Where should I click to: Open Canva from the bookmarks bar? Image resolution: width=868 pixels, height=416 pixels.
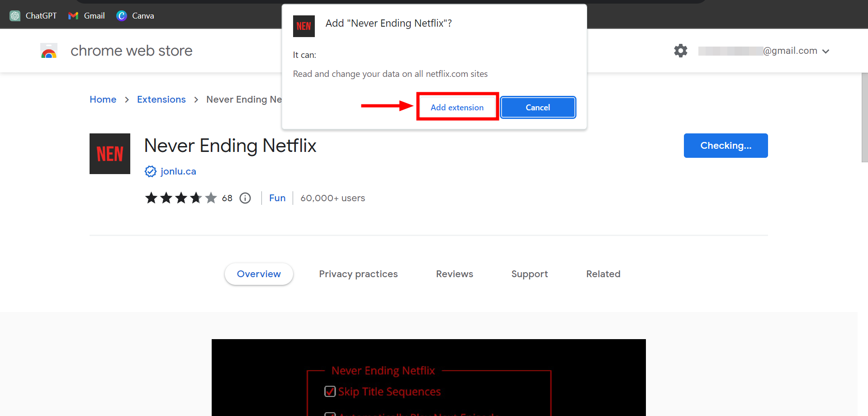point(134,15)
